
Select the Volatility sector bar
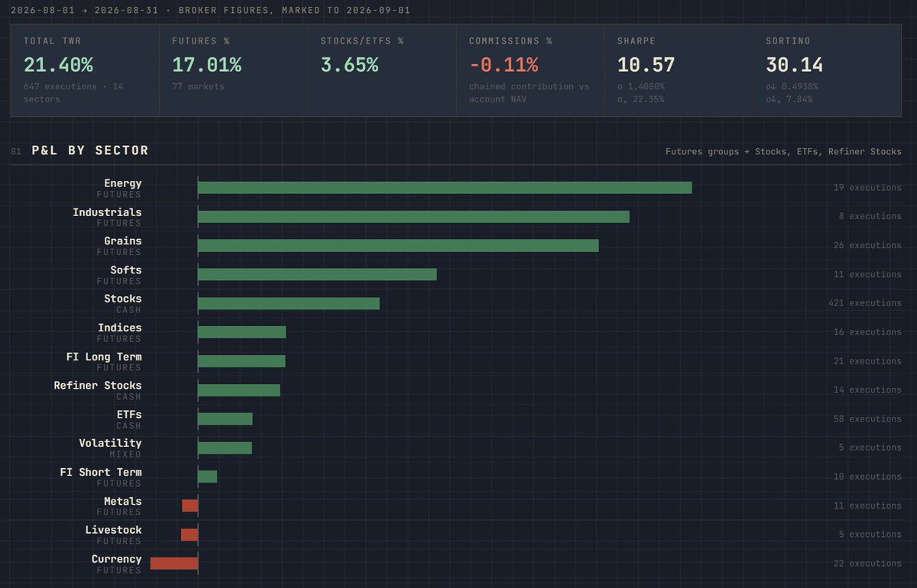point(225,447)
